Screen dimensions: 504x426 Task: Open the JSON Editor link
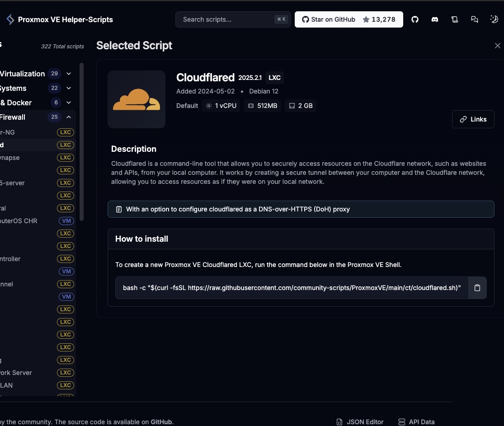pos(360,421)
